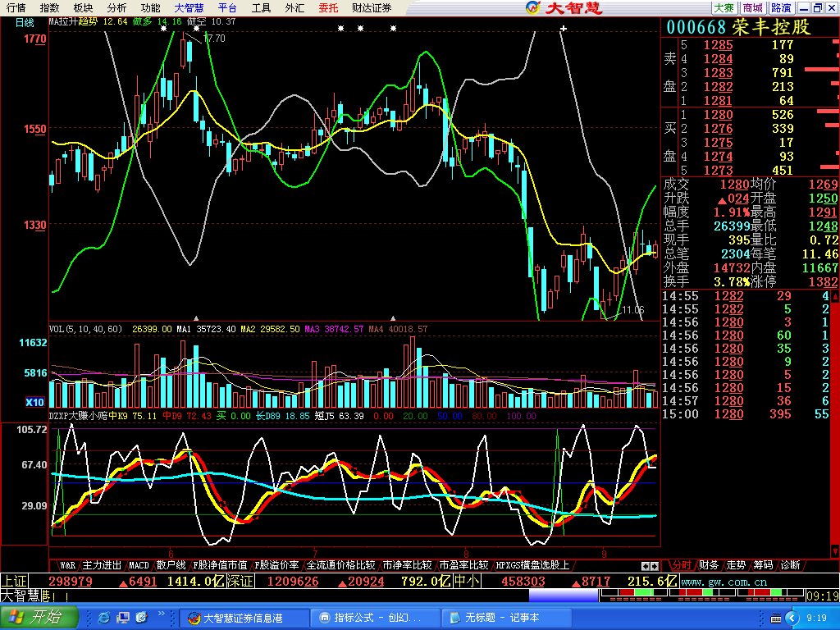
Task: Click the 深证 index label
Action: click(x=240, y=582)
